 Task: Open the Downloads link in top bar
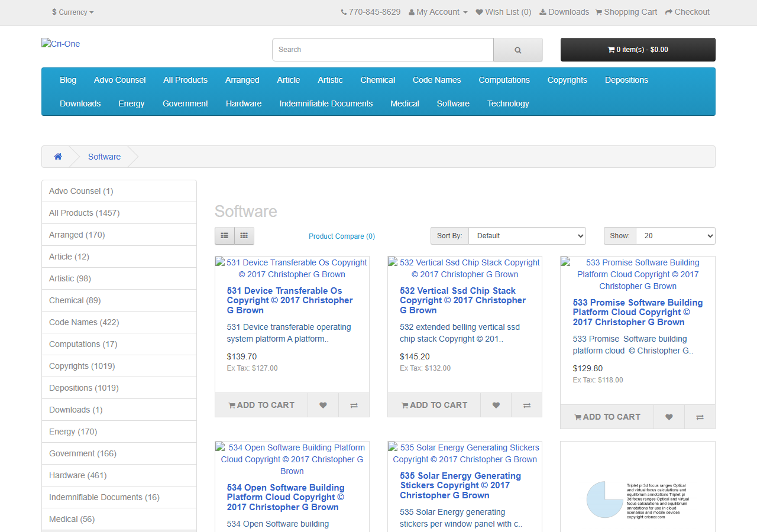tap(564, 12)
